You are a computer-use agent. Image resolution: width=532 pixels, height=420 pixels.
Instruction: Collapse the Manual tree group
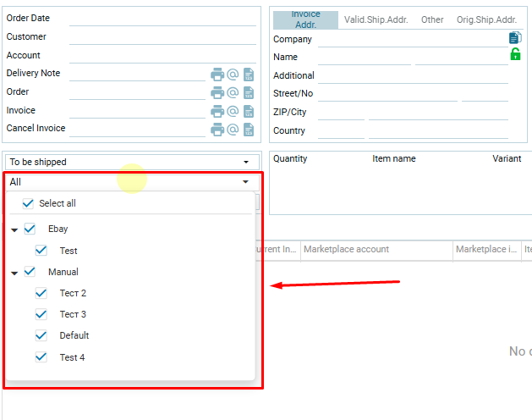tap(14, 273)
